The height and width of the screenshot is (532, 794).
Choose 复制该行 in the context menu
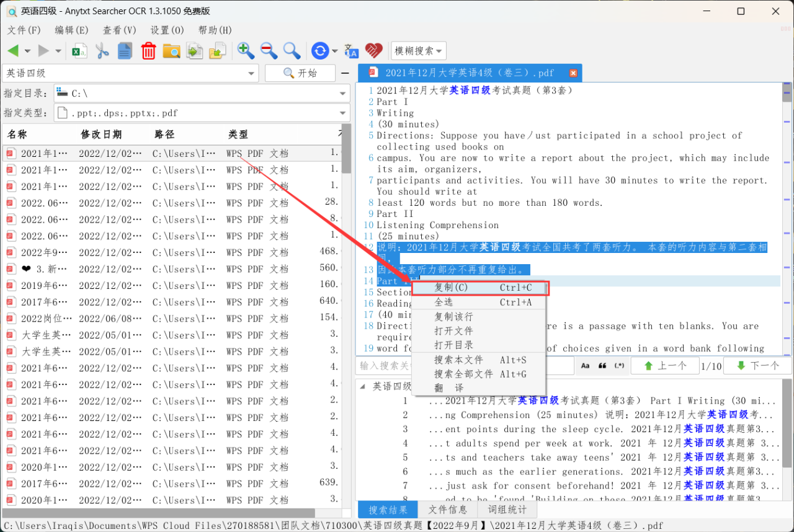coord(479,317)
